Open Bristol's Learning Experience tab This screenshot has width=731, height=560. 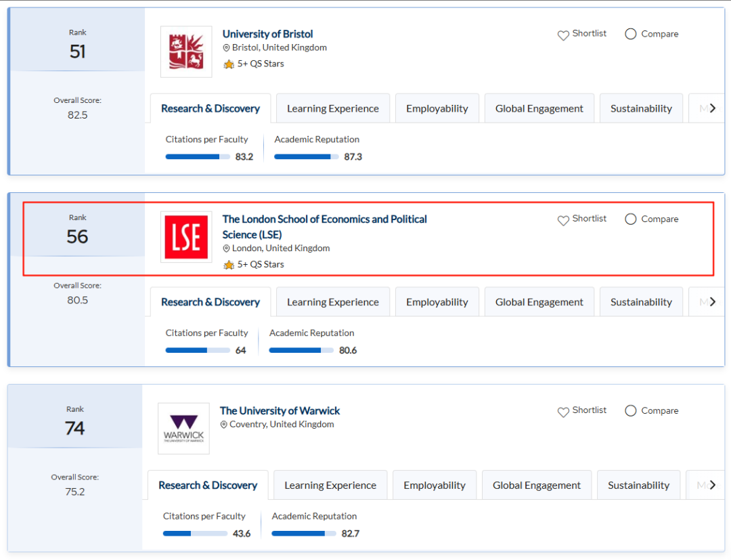[x=333, y=108]
